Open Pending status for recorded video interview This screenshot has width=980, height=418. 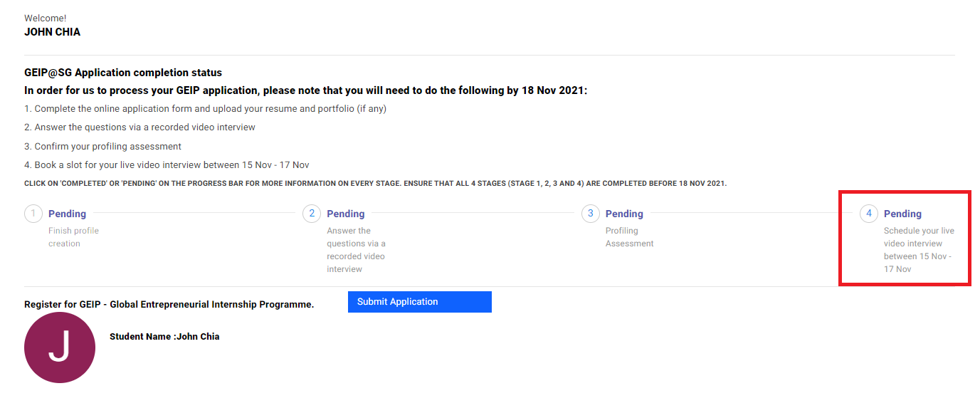coord(345,214)
